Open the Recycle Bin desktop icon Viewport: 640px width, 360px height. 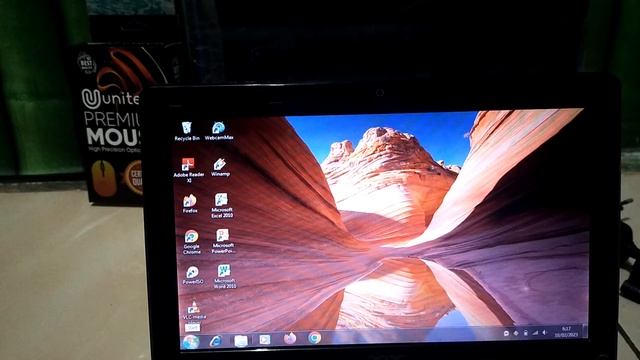pyautogui.click(x=187, y=131)
